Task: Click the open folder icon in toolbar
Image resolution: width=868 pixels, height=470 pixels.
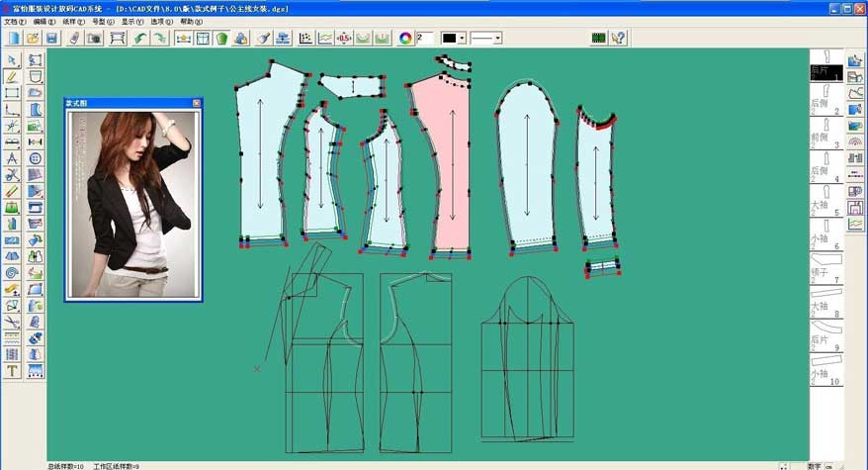Action: pos(33,38)
